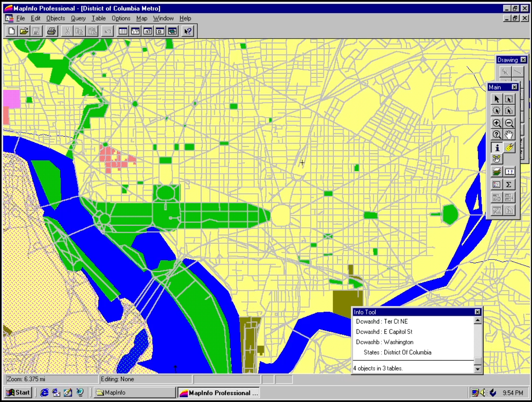Click the Open Table folder icon
Viewport: 532px width, 402px height.
(24, 31)
